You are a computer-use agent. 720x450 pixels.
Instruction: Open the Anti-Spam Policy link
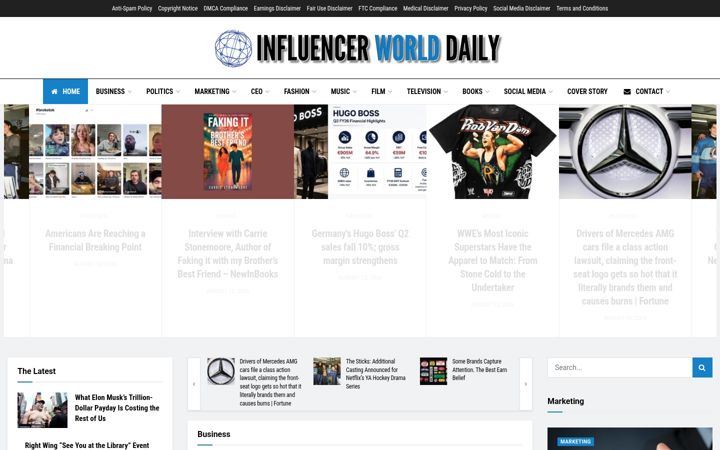(132, 8)
